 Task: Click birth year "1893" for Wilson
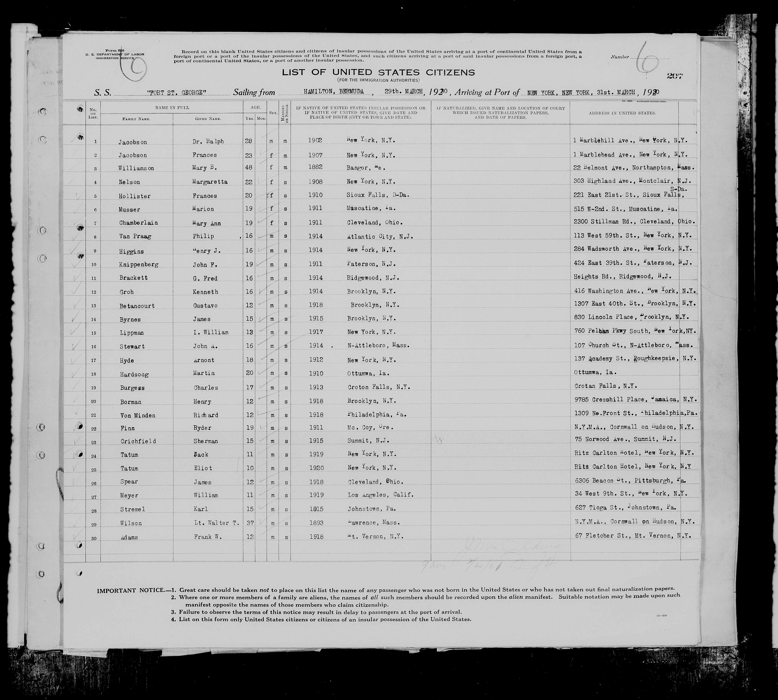[x=316, y=523]
